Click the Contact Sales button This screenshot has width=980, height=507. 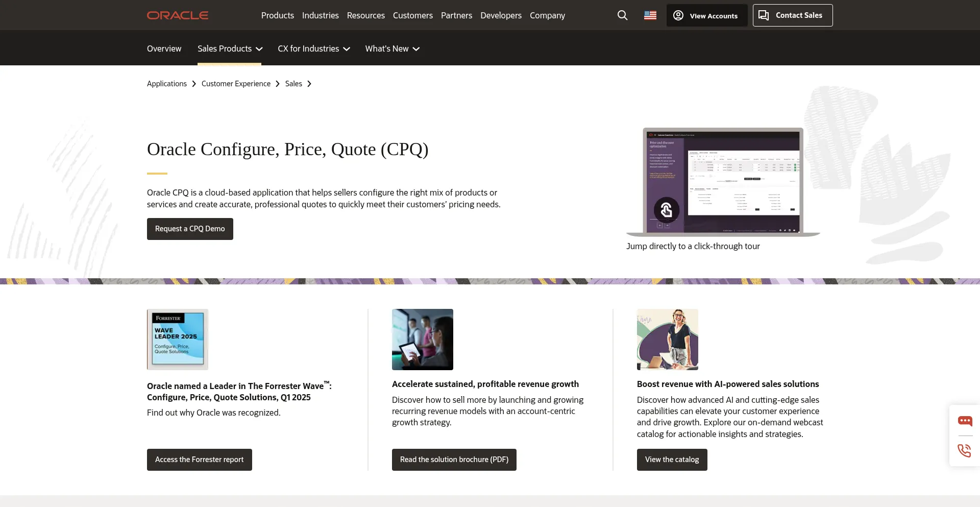coord(792,15)
